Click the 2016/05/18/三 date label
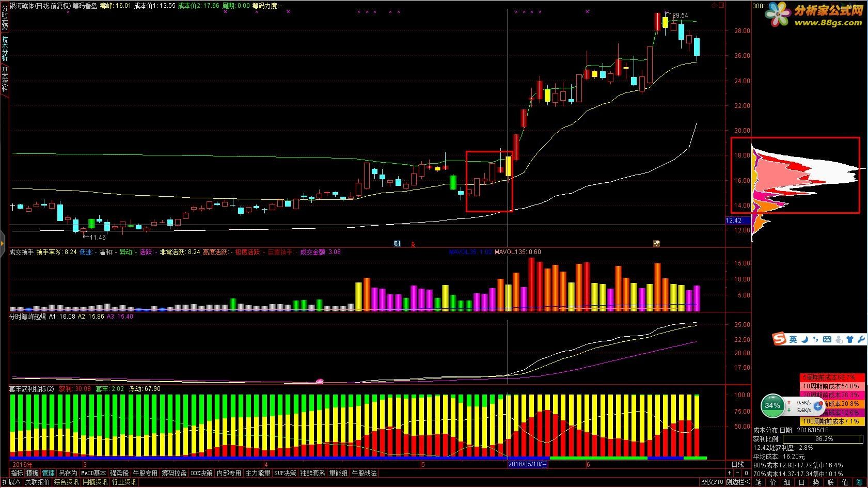The image size is (868, 488). 528,464
